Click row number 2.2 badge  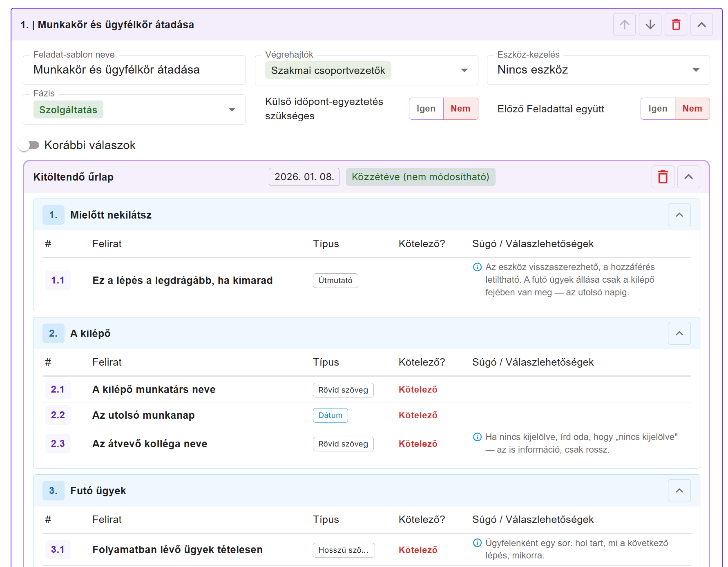58,415
